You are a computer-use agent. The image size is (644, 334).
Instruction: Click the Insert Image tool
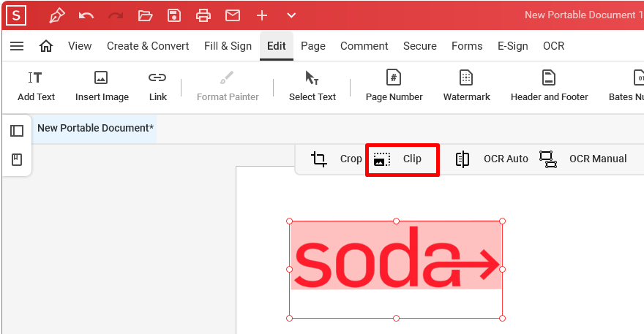102,86
